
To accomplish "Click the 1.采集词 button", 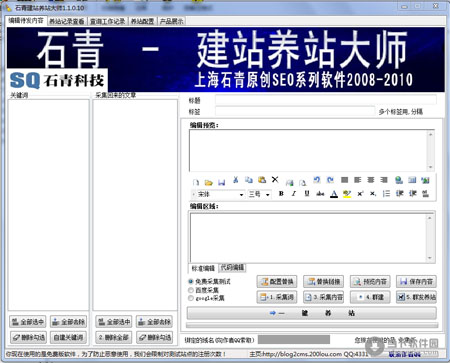I will 277,297.
